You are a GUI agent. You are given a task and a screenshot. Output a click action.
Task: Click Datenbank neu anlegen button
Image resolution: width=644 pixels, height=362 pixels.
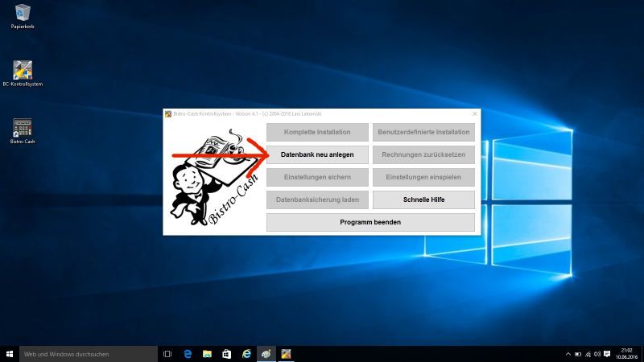point(317,154)
